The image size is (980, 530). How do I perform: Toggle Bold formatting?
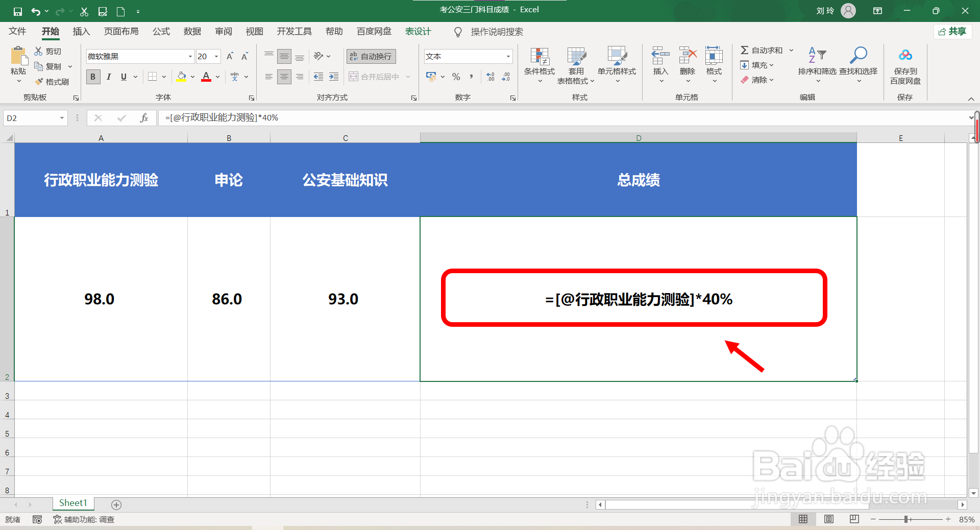point(93,77)
